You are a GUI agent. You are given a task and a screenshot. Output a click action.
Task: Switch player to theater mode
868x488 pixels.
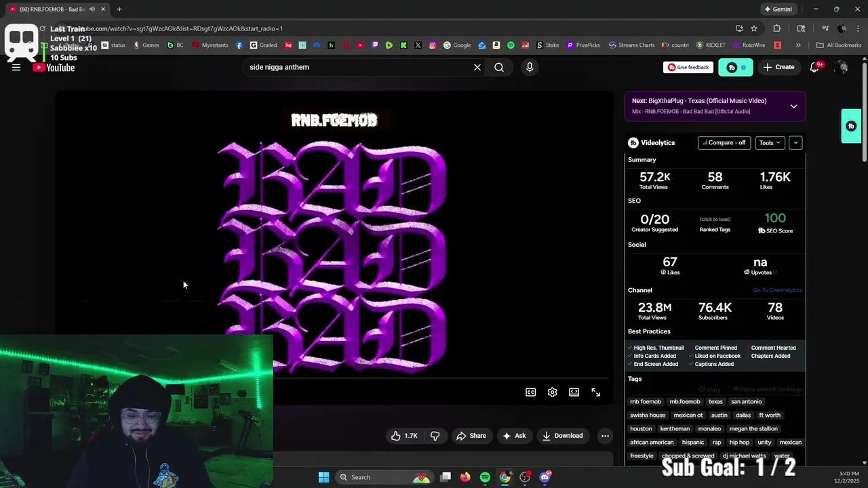pos(574,392)
